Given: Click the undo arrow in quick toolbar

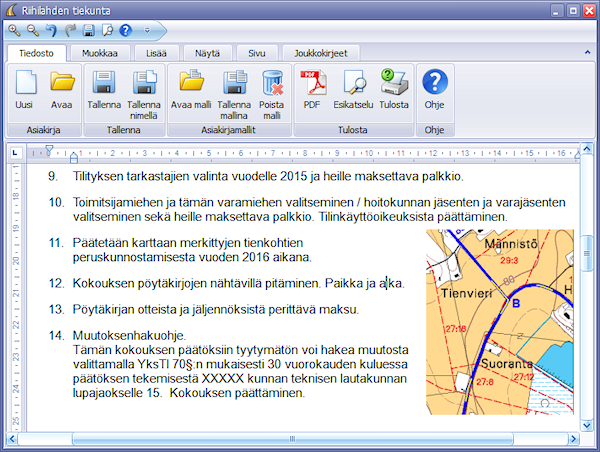Looking at the screenshot, I should coord(51,31).
